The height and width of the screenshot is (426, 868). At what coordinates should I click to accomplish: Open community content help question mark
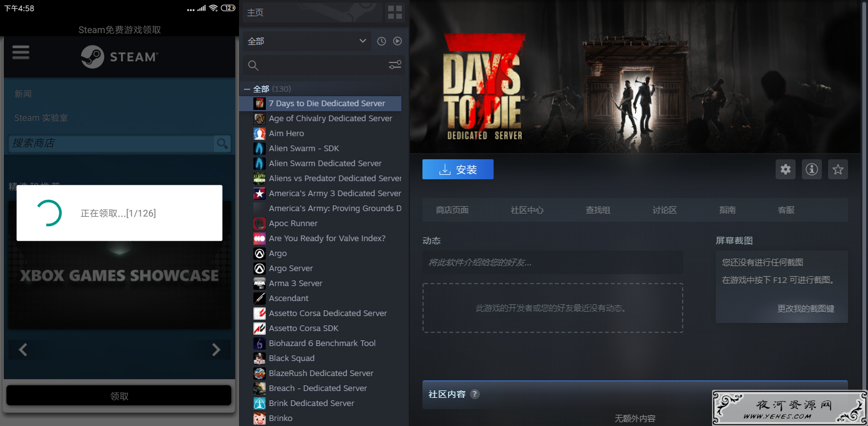(x=475, y=394)
